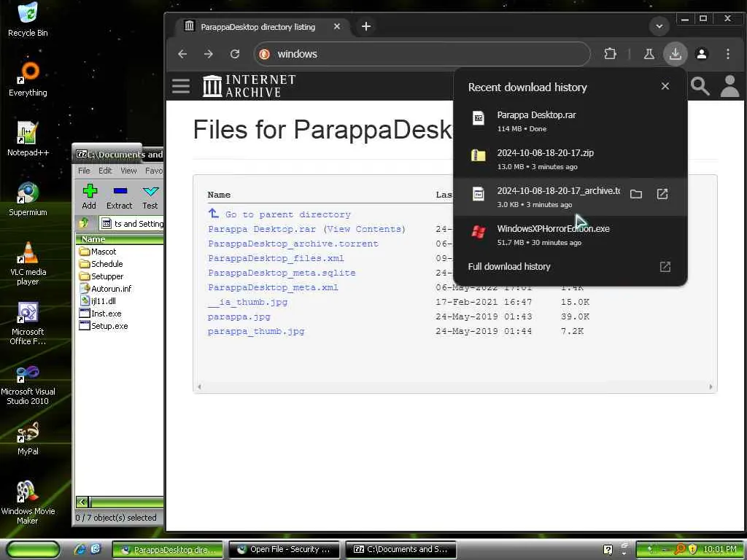Switch to Open File - Security taskbar button

point(284,550)
